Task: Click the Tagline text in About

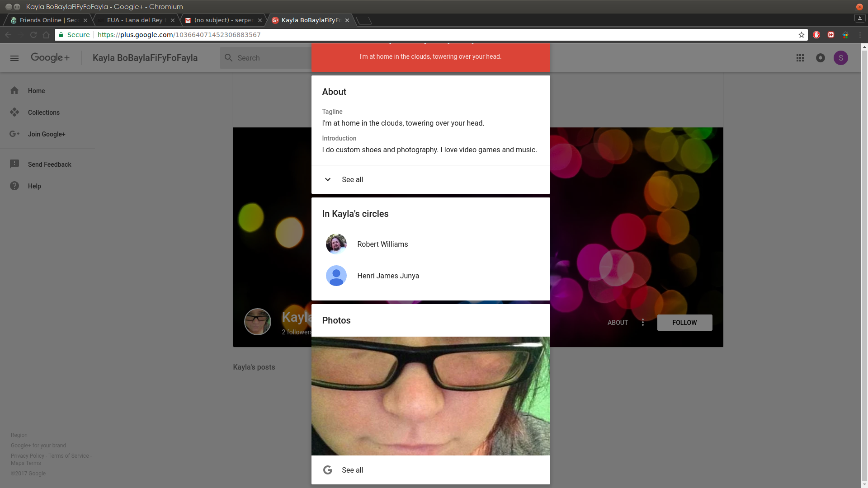Action: tap(403, 123)
